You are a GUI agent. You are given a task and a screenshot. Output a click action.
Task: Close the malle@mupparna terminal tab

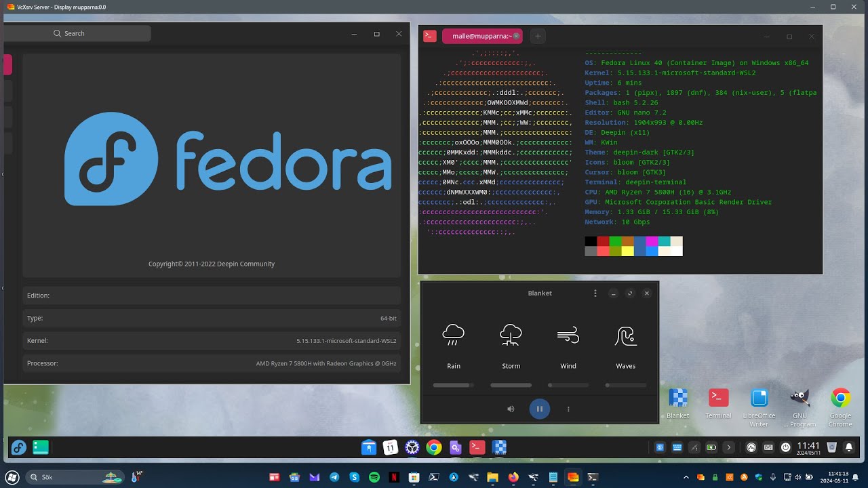point(516,37)
